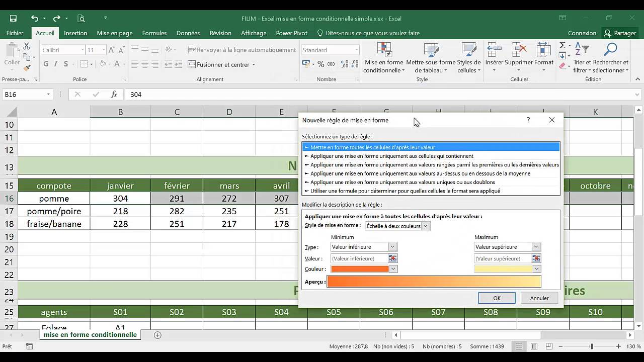Expand the formula bar chevron
Image resolution: width=644 pixels, height=362 pixels.
pyautogui.click(x=637, y=95)
